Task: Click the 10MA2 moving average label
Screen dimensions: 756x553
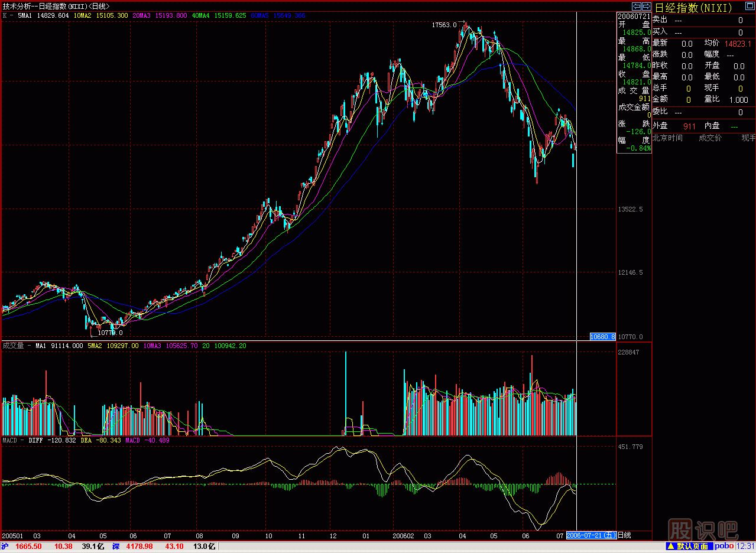Action: coord(83,16)
